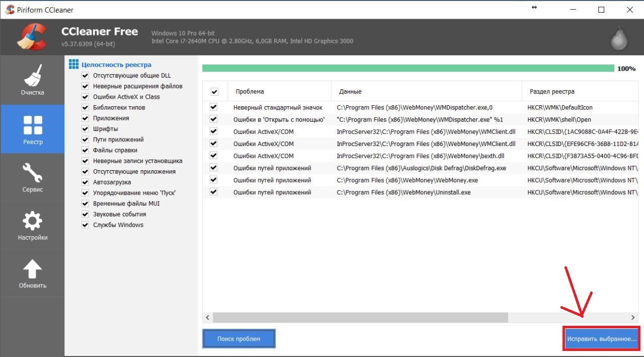Click the scrollbar right arrow

[633, 317]
